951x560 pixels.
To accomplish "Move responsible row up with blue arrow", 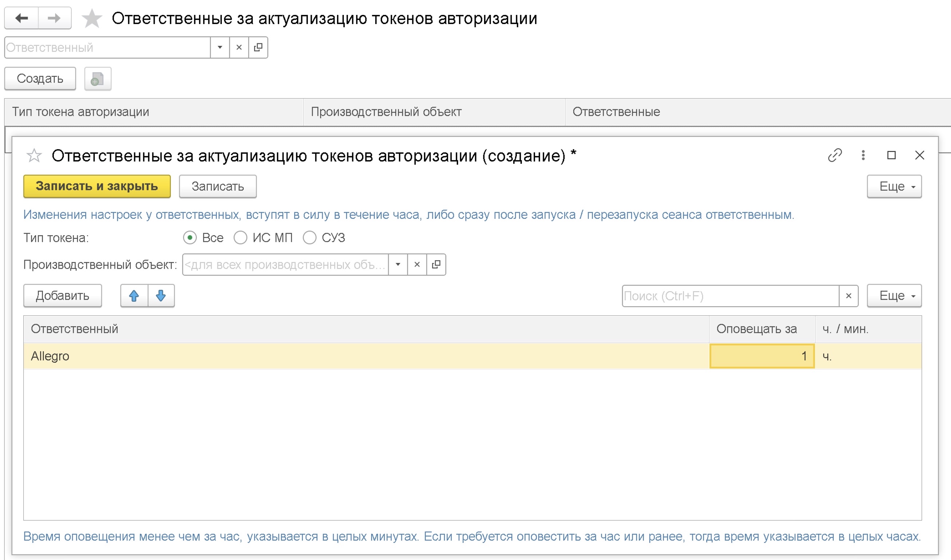I will click(134, 296).
